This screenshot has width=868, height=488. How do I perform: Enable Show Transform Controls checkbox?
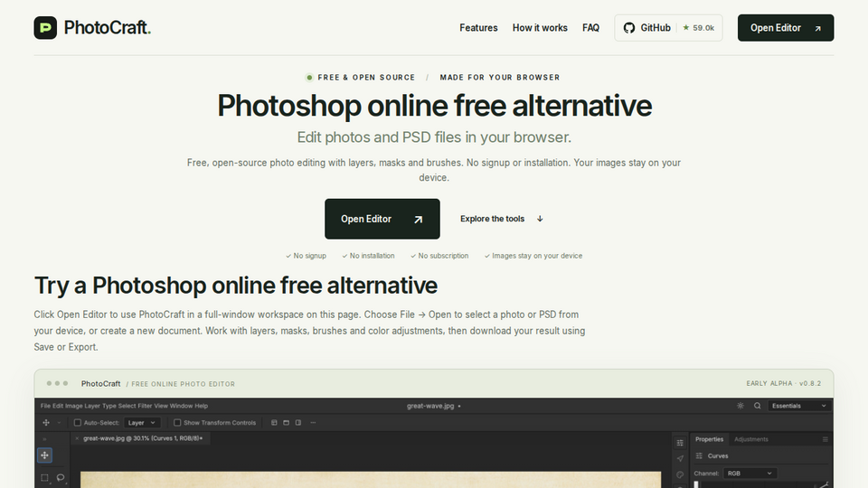pos(177,423)
